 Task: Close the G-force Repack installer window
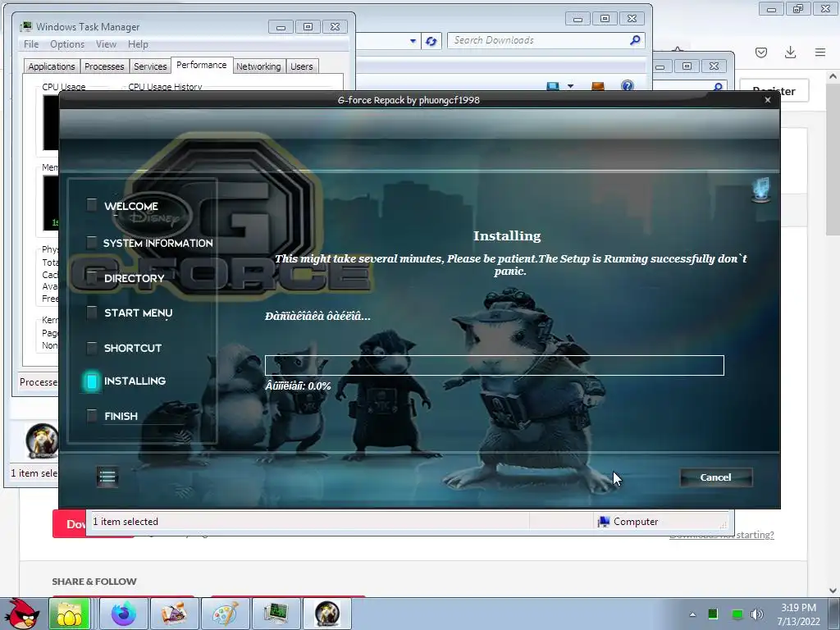click(768, 99)
